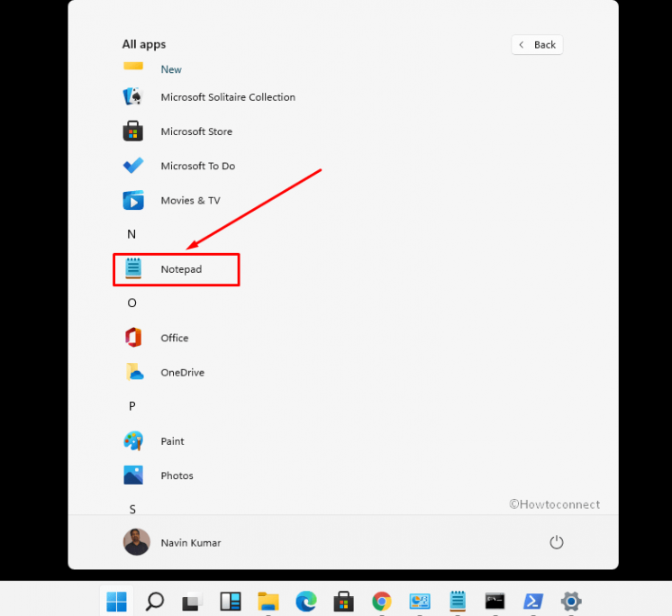
Task: Open Control Panel icon on the taskbar
Action: click(x=420, y=602)
